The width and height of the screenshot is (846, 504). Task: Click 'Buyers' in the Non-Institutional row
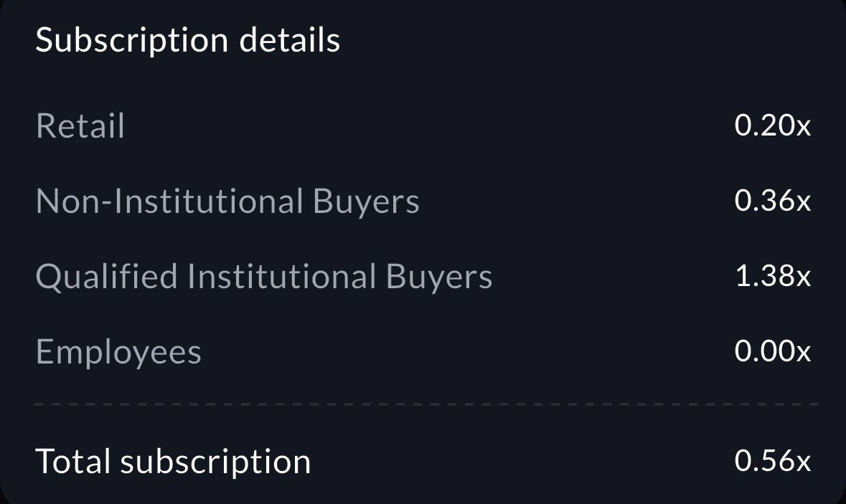coord(366,203)
